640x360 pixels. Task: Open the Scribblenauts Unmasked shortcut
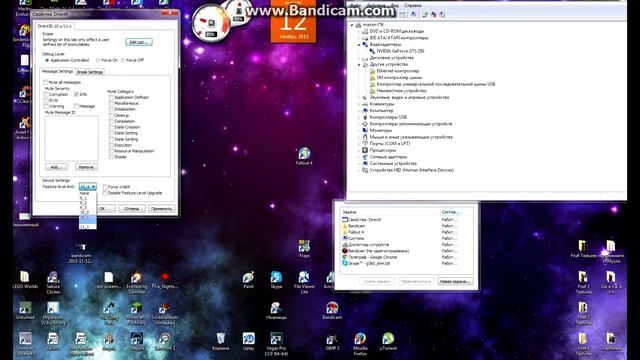pos(164,313)
